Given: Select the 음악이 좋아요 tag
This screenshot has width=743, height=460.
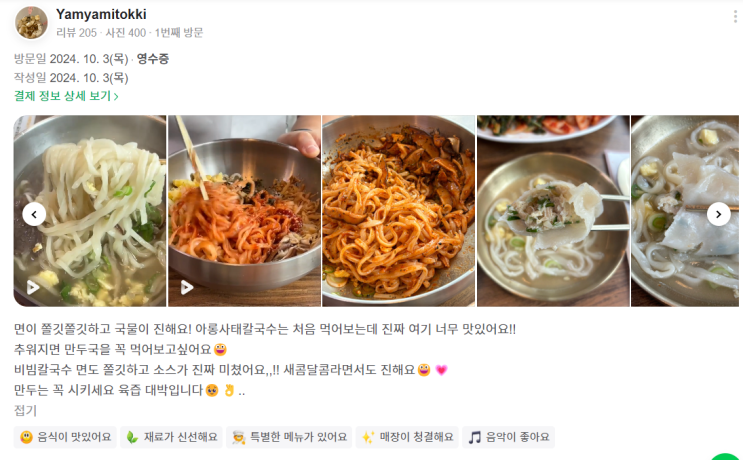Looking at the screenshot, I should point(508,437).
